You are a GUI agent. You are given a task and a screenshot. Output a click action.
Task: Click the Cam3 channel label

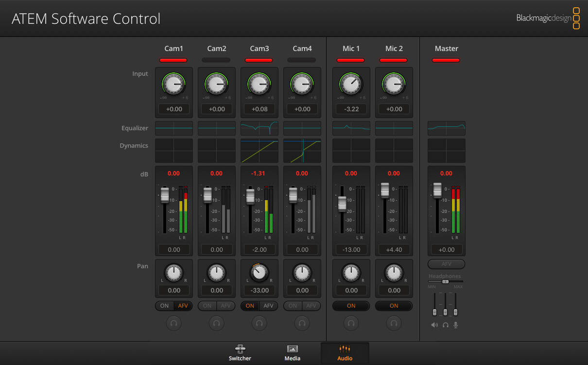[x=259, y=49]
